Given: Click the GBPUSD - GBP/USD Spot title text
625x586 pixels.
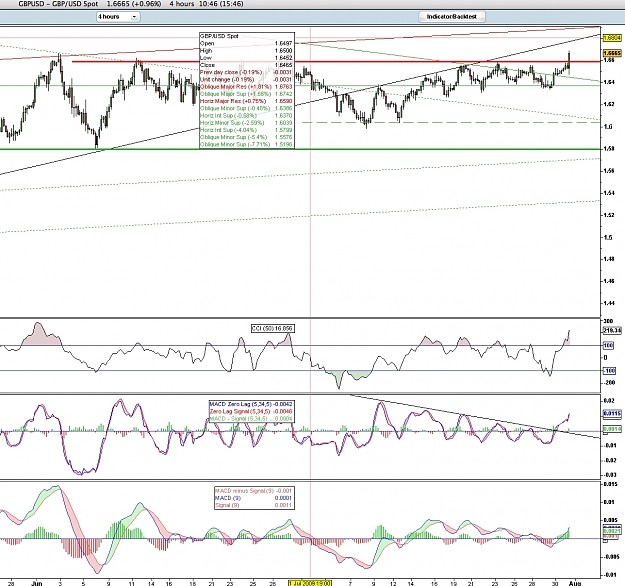Looking at the screenshot, I should pyautogui.click(x=58, y=4).
